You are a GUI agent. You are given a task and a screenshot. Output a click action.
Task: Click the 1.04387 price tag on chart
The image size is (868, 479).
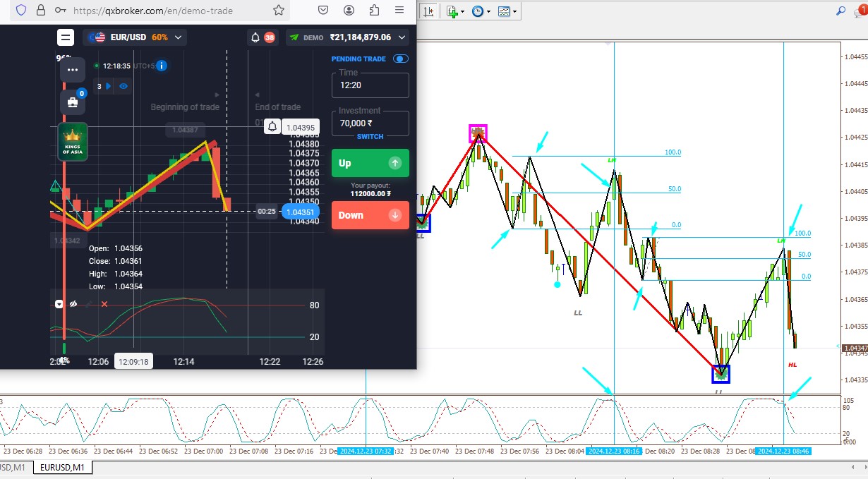click(x=185, y=130)
